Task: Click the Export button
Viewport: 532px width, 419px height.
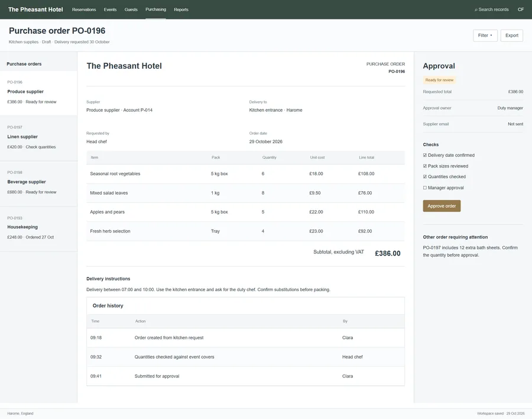Action: [512, 36]
